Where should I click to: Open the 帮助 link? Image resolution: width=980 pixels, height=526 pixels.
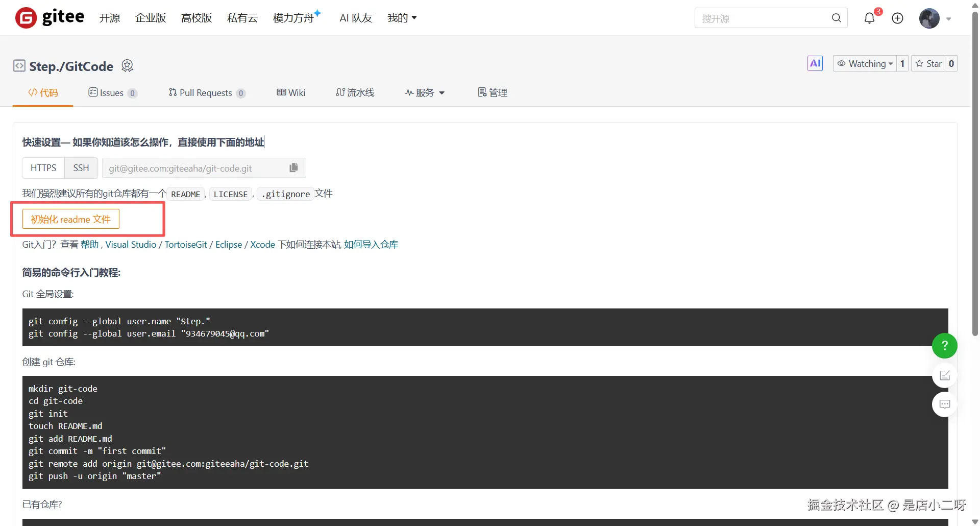click(x=90, y=245)
